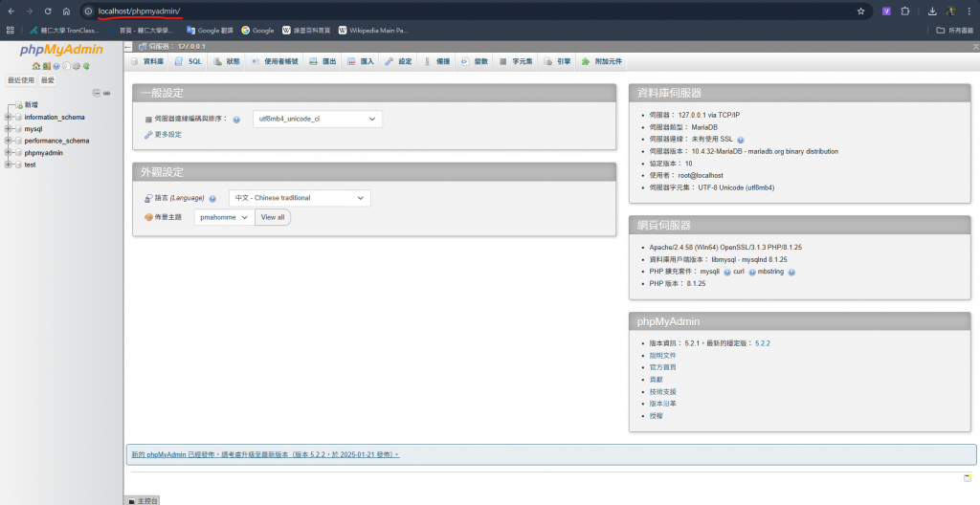The height and width of the screenshot is (505, 980).
Task: Click the help icon after mysqli extension
Action: click(x=727, y=273)
